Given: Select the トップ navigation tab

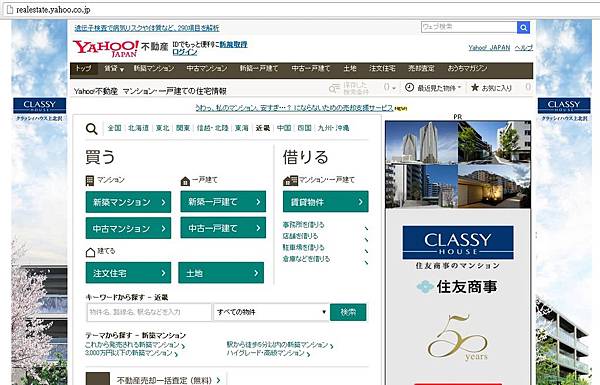Looking at the screenshot, I should pyautogui.click(x=83, y=69).
